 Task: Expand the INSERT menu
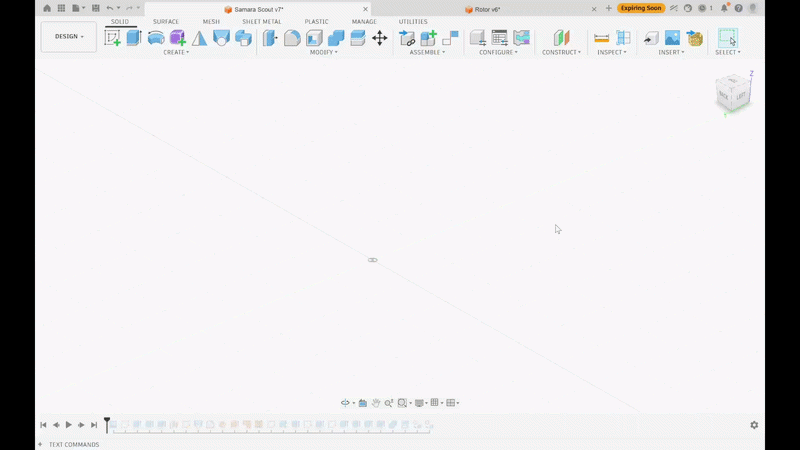click(671, 53)
